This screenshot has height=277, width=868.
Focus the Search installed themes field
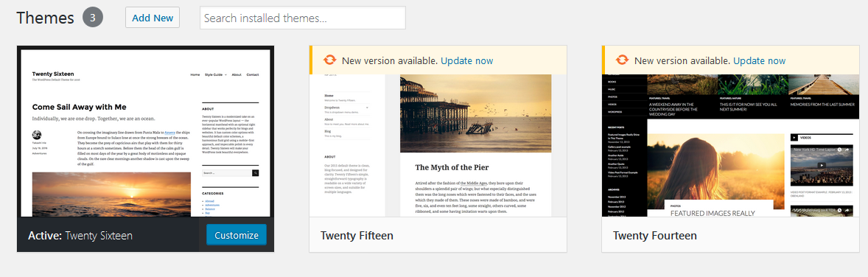click(x=303, y=18)
